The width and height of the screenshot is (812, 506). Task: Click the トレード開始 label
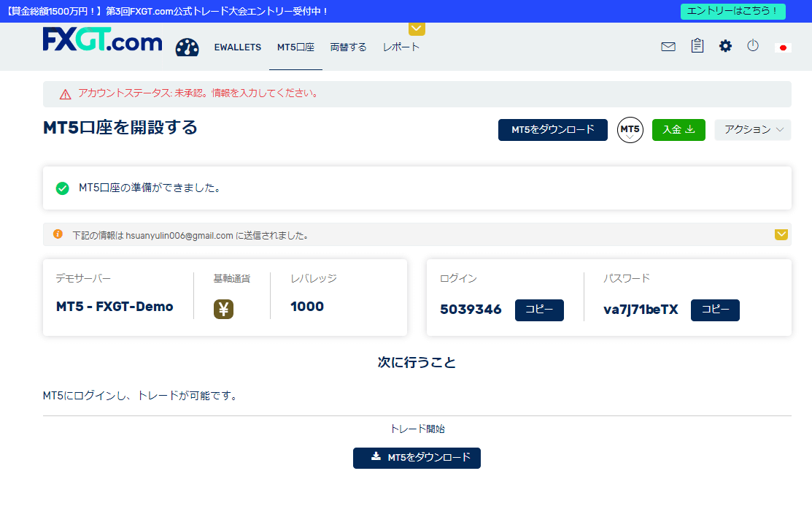point(417,429)
